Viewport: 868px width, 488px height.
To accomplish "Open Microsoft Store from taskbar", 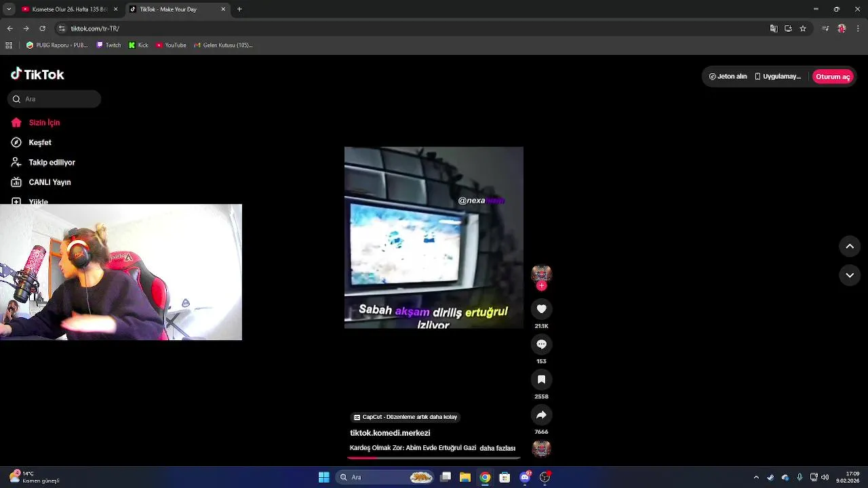I will pos(505,477).
